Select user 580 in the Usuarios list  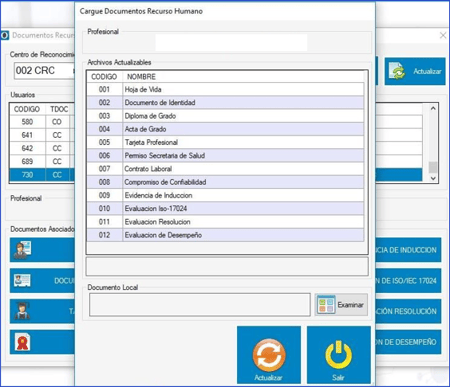tap(42, 122)
